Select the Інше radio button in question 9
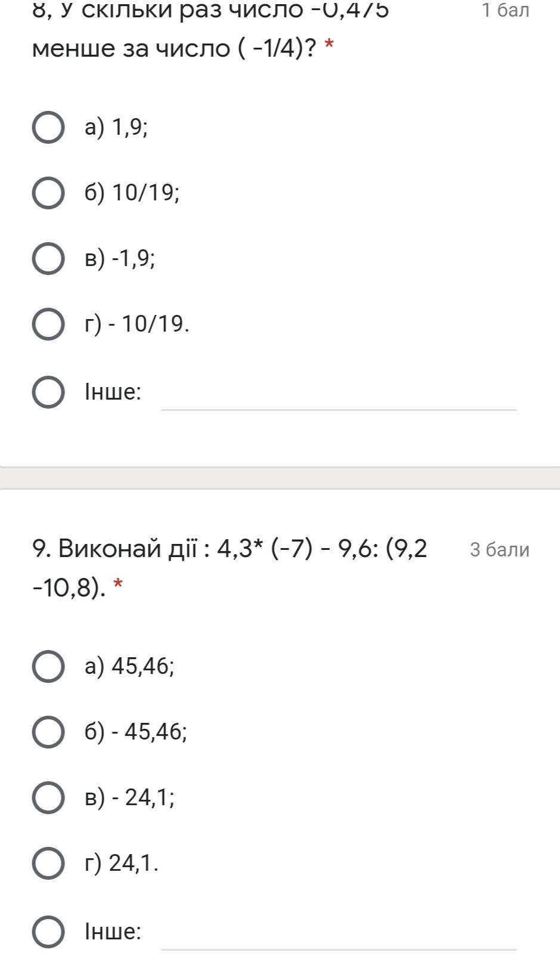The height and width of the screenshot is (965, 560). (48, 931)
